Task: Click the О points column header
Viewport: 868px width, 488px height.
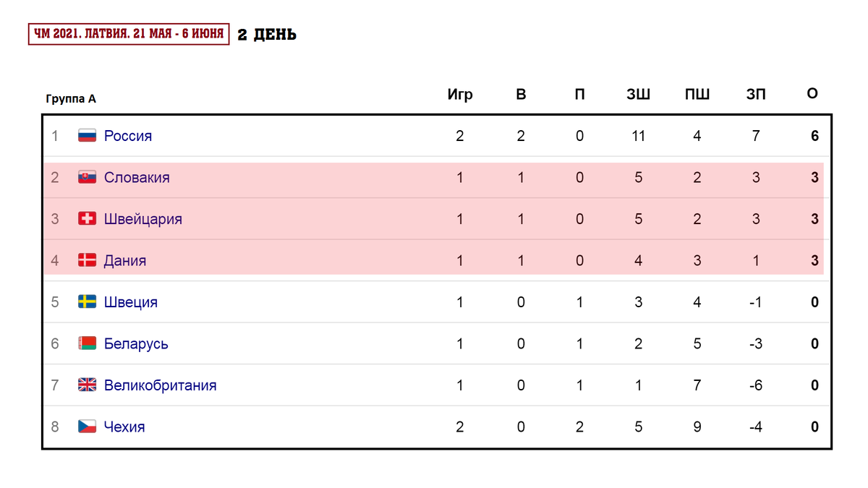Action: click(812, 94)
